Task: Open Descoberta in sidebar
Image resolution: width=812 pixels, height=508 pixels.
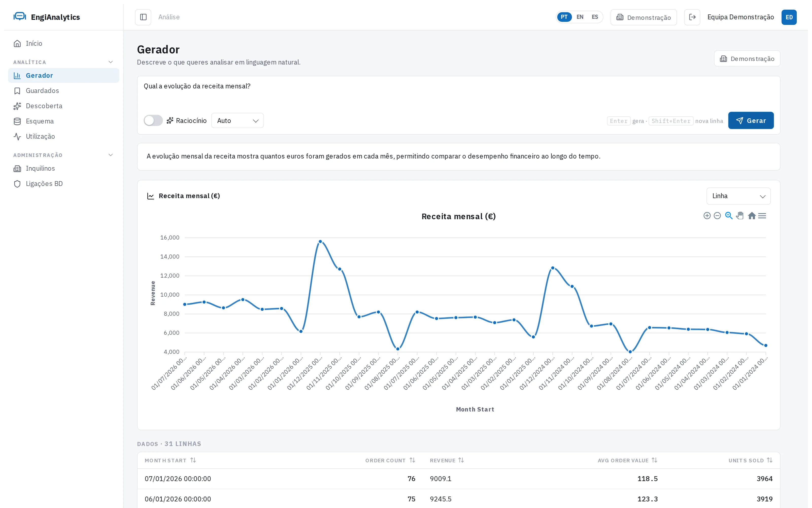Action: pyautogui.click(x=64, y=106)
